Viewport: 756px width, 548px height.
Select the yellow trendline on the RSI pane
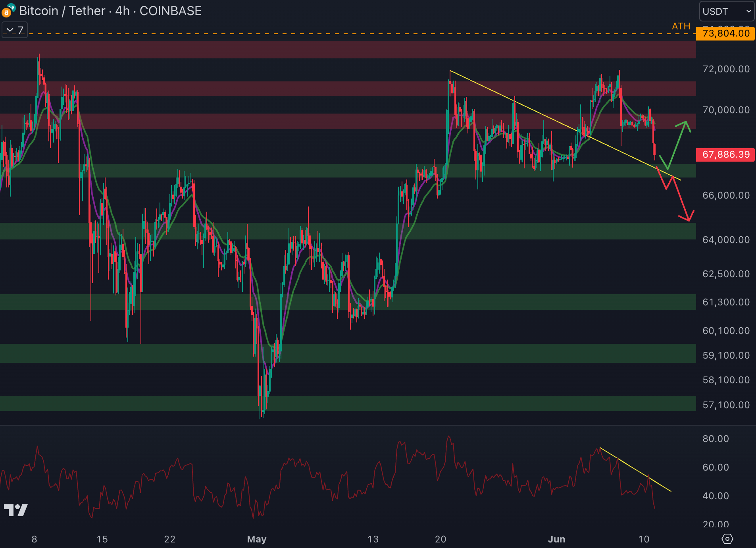(635, 469)
